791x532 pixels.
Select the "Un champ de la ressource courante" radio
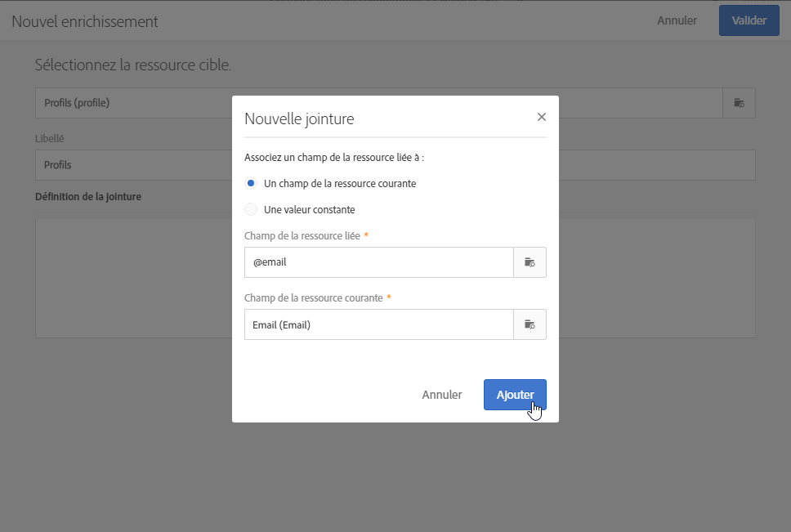251,183
